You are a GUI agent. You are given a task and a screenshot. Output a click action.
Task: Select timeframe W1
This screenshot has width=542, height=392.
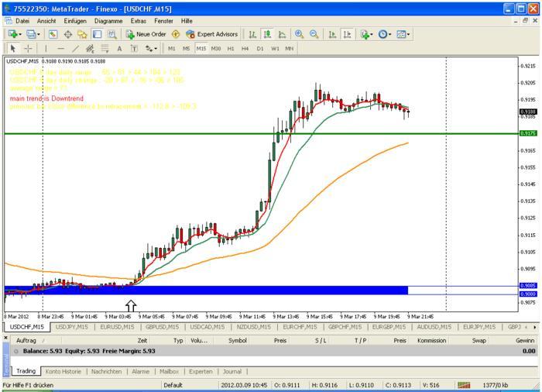click(275, 49)
